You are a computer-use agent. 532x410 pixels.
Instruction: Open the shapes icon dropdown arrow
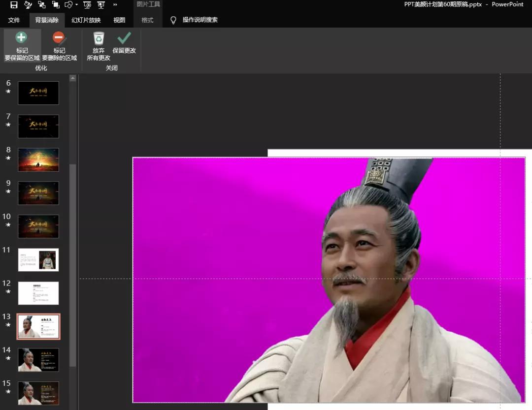pyautogui.click(x=76, y=5)
